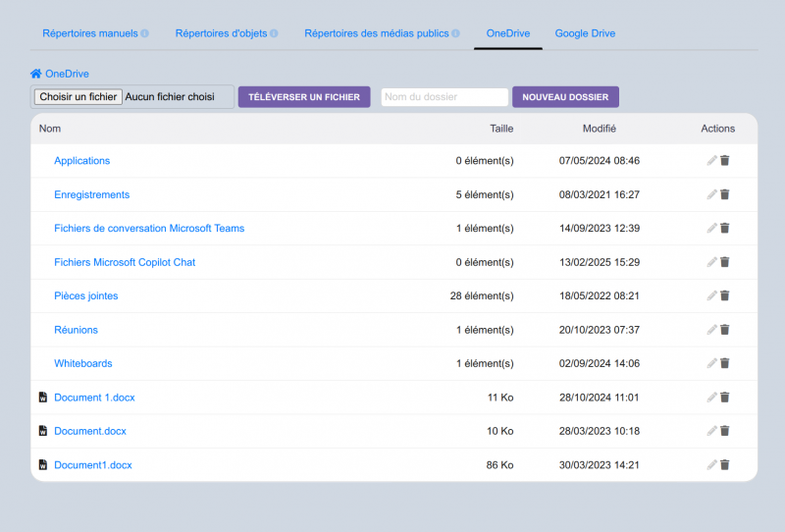Open the Applications folder
785x532 pixels.
point(82,161)
